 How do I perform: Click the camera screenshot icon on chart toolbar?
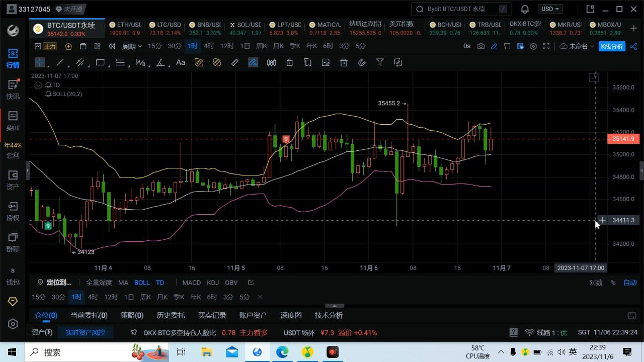click(480, 46)
